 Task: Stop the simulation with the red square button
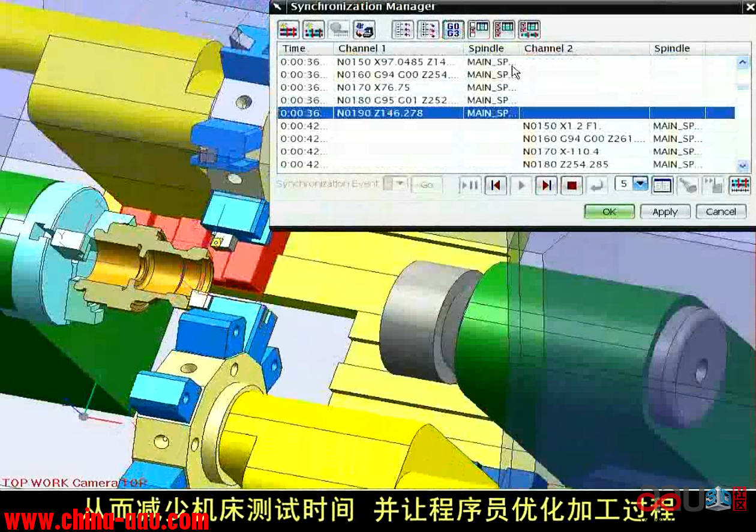(571, 185)
